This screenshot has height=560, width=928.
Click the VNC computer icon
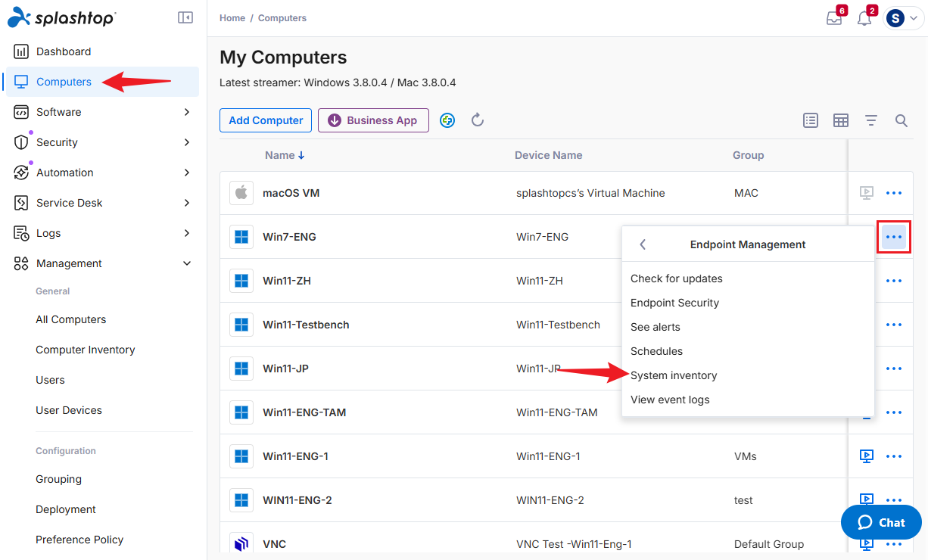click(241, 544)
